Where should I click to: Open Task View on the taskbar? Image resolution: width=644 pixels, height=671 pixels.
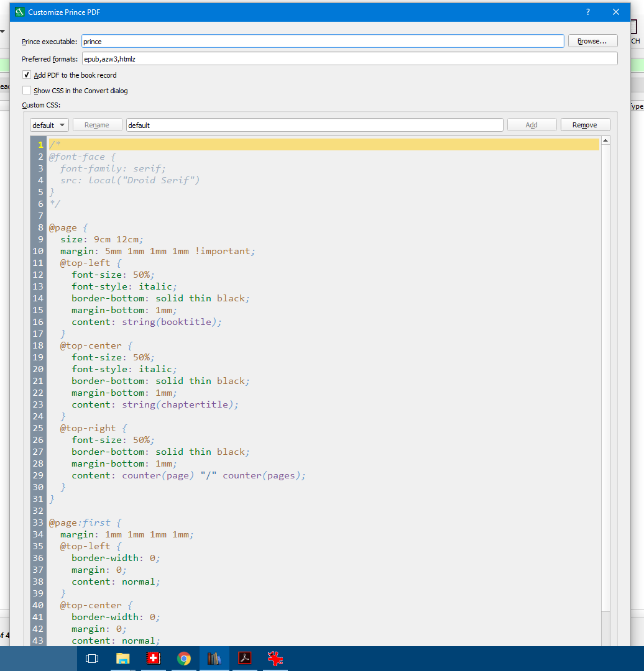(92, 659)
